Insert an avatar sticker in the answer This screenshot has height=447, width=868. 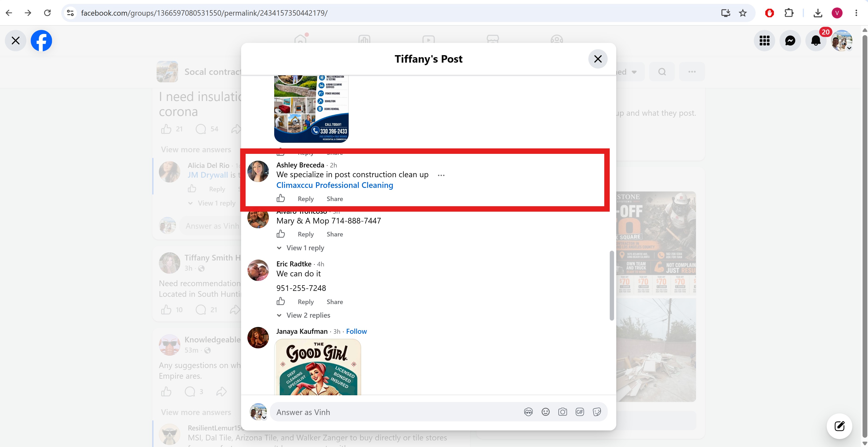tap(528, 412)
